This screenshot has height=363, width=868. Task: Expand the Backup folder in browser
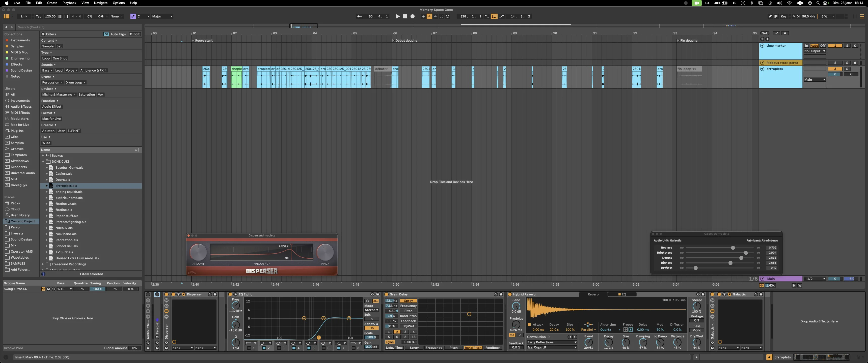click(43, 156)
